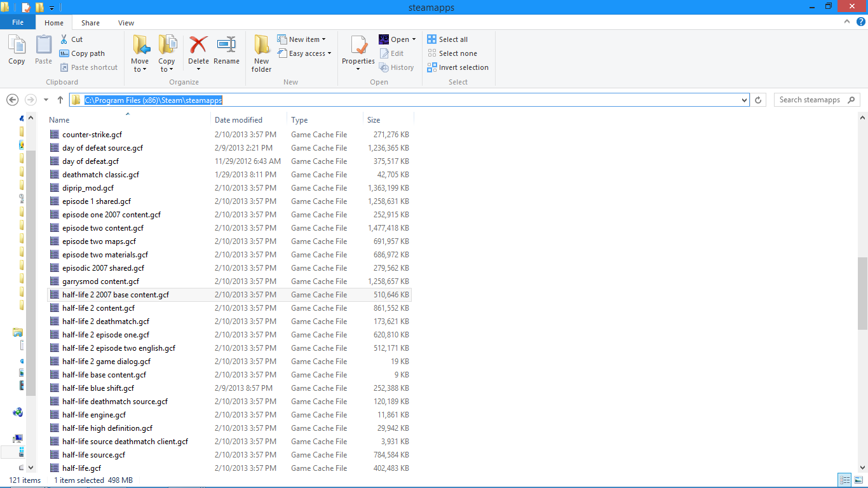This screenshot has width=868, height=488.
Task: Sort files by the Name column
Action: [128, 119]
